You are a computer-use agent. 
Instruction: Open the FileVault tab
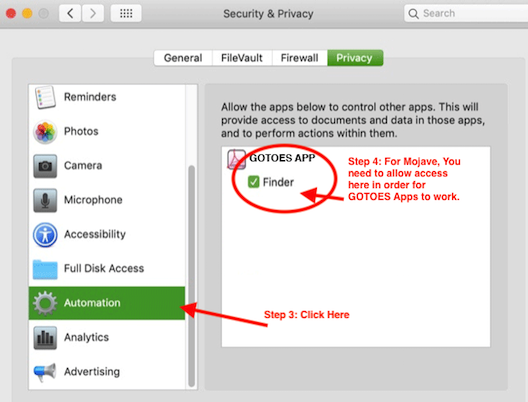click(x=242, y=58)
